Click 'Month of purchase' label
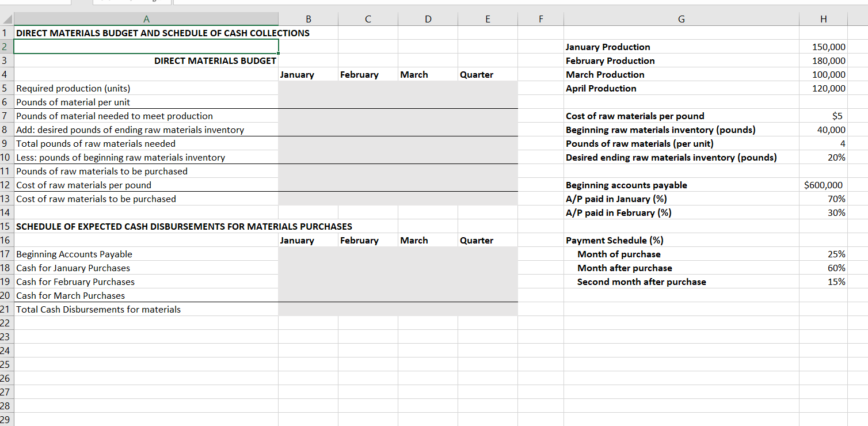868x426 pixels. pos(619,254)
